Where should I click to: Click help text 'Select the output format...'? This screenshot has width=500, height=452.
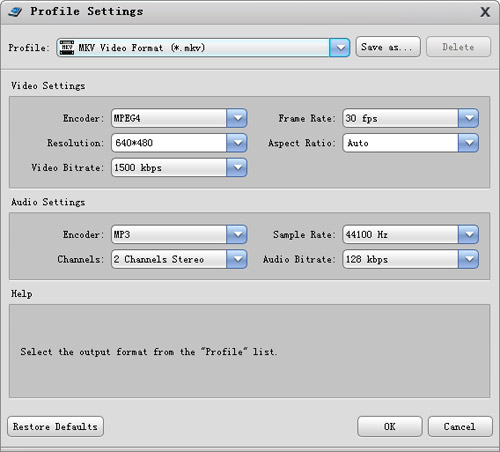(149, 352)
